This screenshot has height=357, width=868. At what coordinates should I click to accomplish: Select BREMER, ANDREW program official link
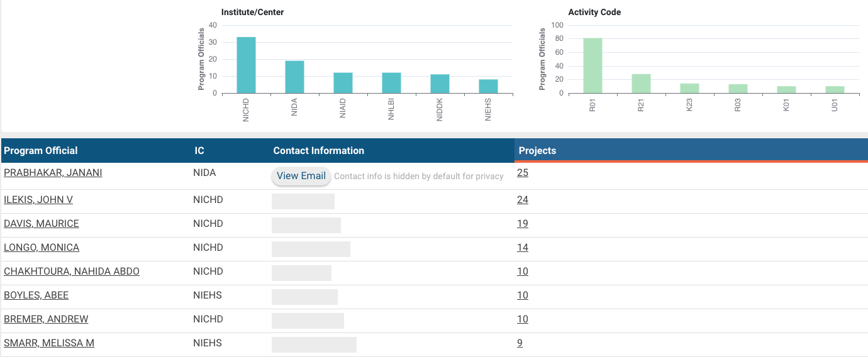coord(46,319)
